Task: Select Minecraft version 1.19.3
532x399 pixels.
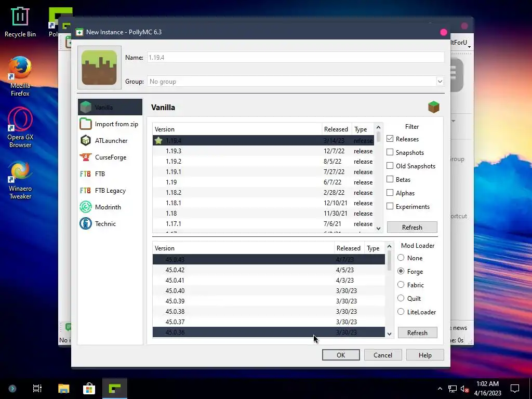Action: [x=263, y=151]
